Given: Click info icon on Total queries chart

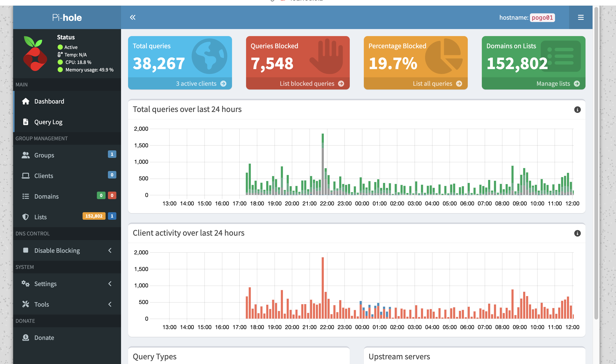Looking at the screenshot, I should pyautogui.click(x=577, y=110).
